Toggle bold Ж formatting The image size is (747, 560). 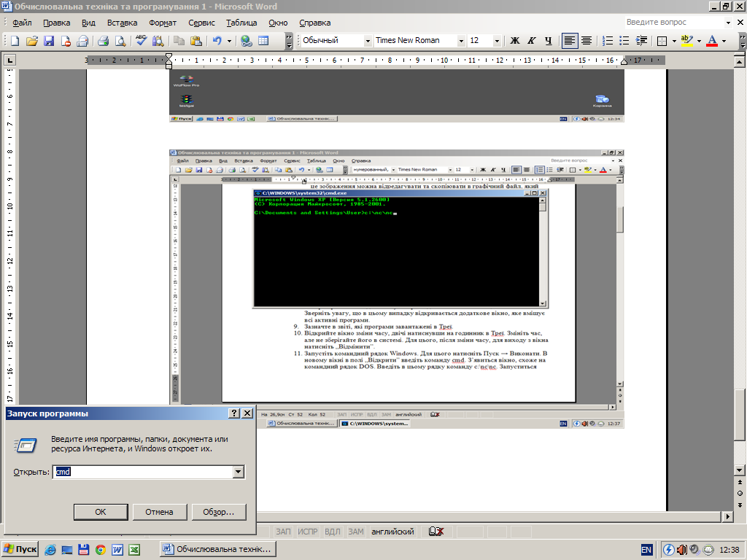515,41
